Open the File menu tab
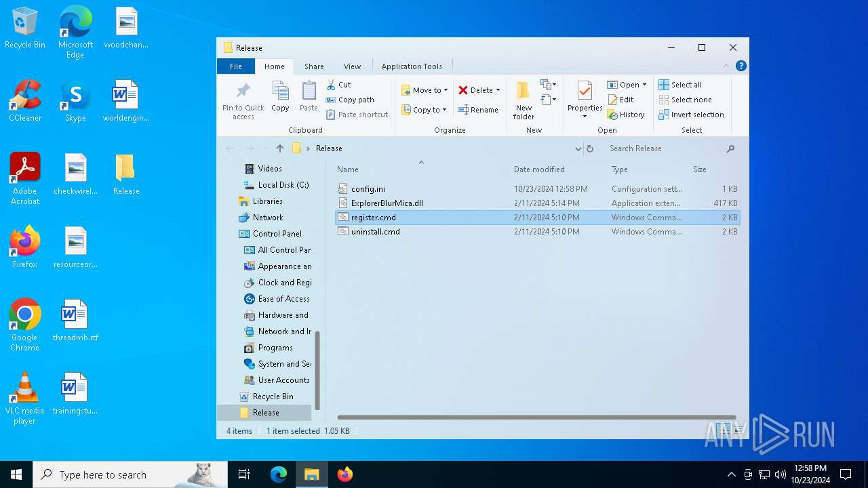Screen dimensions: 868x488 [x=235, y=66]
